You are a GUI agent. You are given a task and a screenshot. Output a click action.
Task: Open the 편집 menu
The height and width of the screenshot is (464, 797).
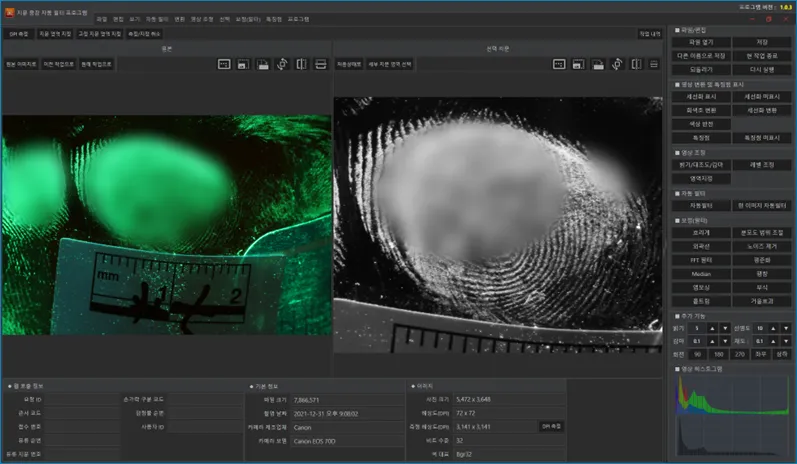118,19
